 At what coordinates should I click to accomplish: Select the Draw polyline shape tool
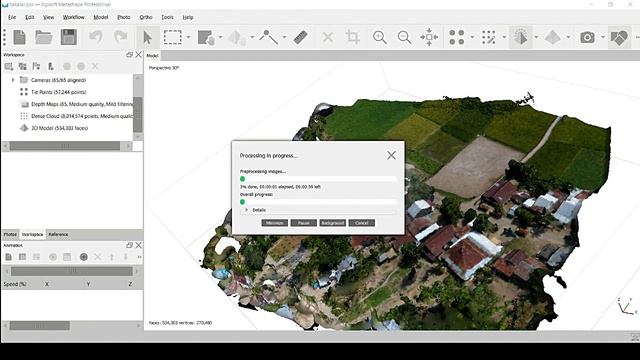click(269, 37)
